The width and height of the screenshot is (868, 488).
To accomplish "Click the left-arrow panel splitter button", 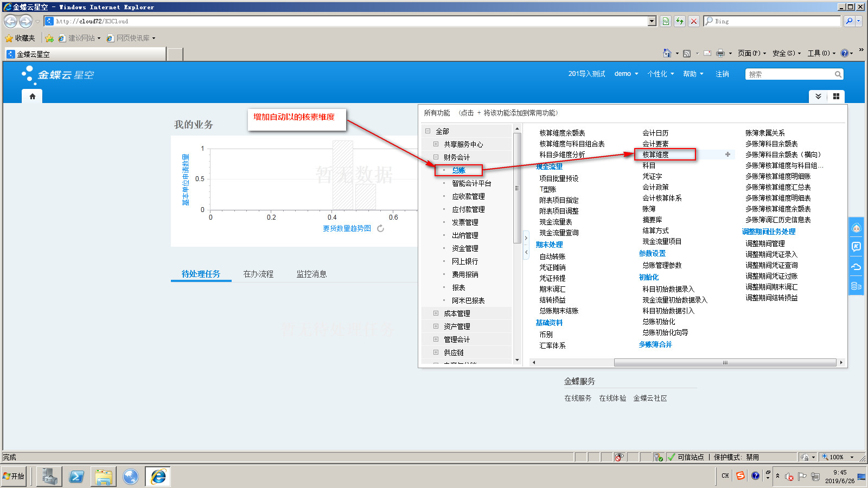I will point(526,252).
